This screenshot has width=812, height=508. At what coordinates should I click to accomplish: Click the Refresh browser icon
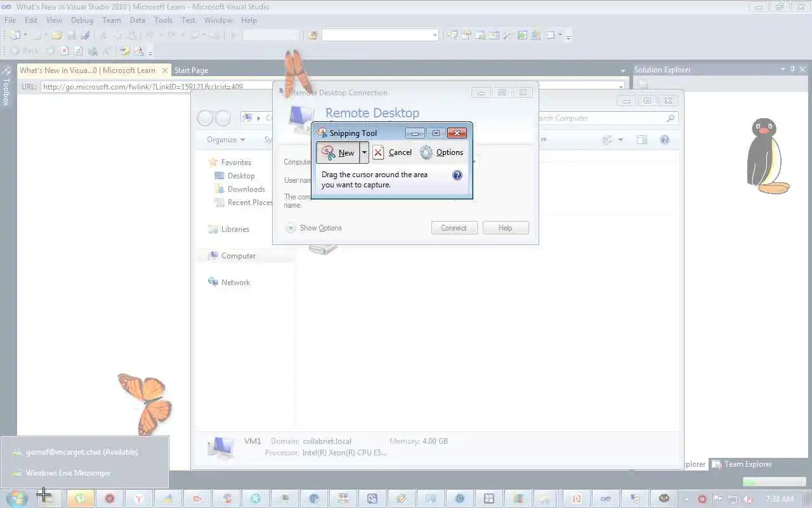click(78, 51)
